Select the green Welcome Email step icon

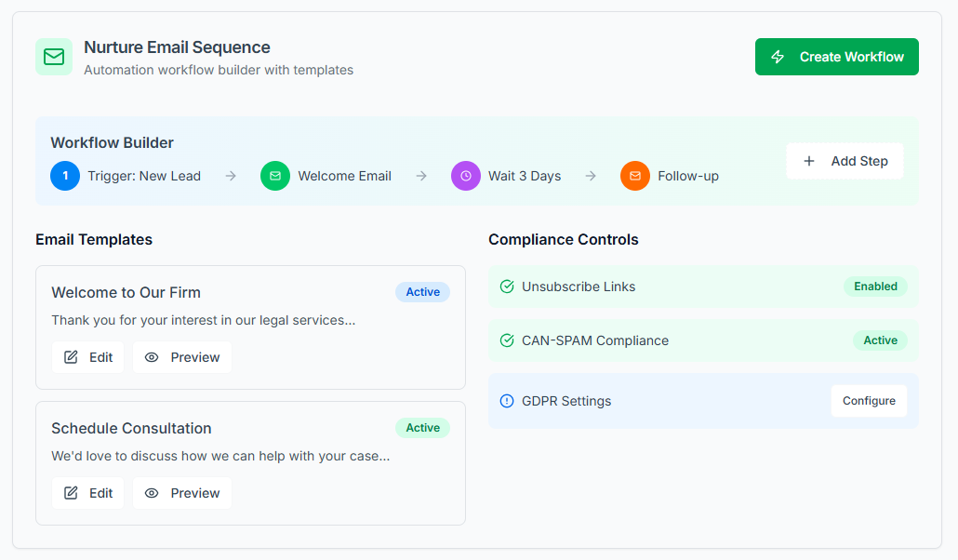click(275, 176)
